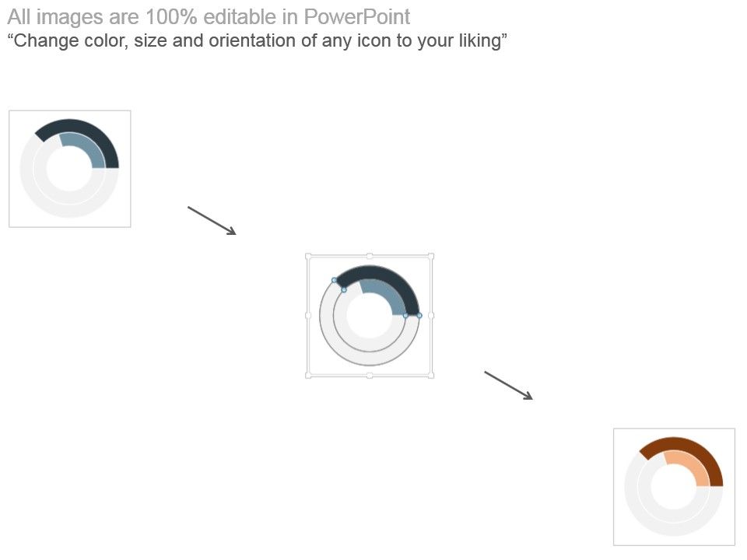Click the bottom-left corner resize handle
This screenshot has width=747, height=560.
coord(308,376)
